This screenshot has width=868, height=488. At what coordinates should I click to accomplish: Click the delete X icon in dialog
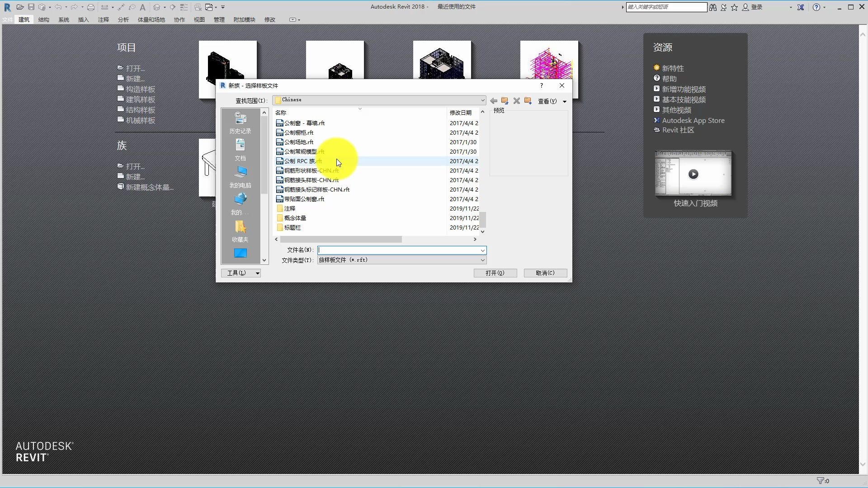click(x=516, y=101)
